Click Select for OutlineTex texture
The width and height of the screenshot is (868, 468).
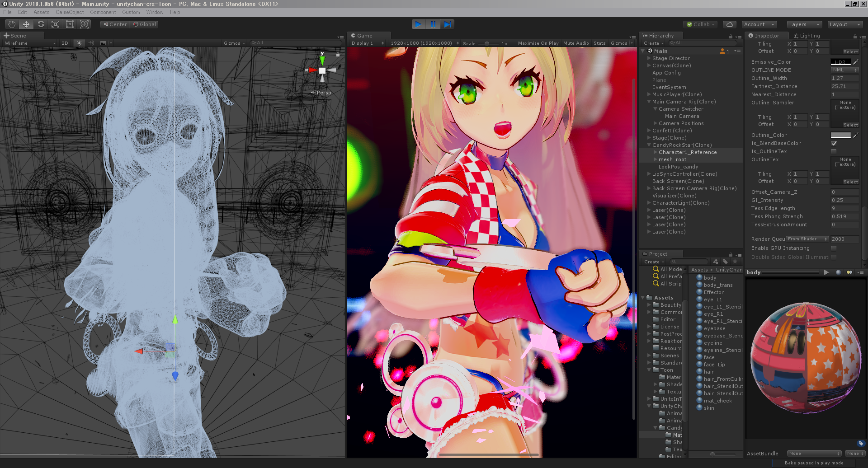click(x=850, y=182)
